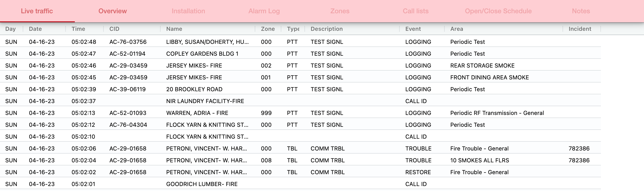Select Periodic RF Transmission - General cell
The width and height of the screenshot is (644, 191).
pyautogui.click(x=497, y=113)
